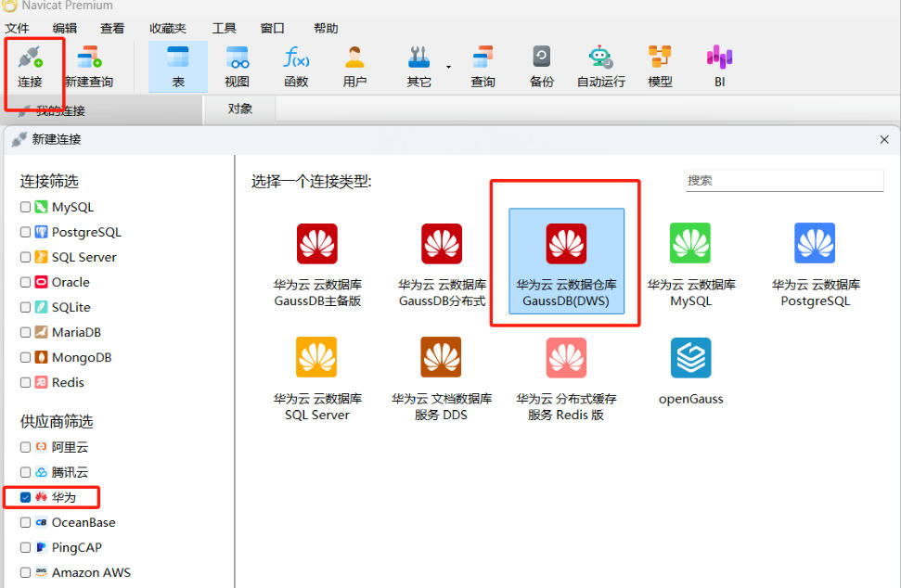This screenshot has height=588, width=901.
Task: Tick the PostgreSQL filter checkbox
Action: click(x=25, y=232)
